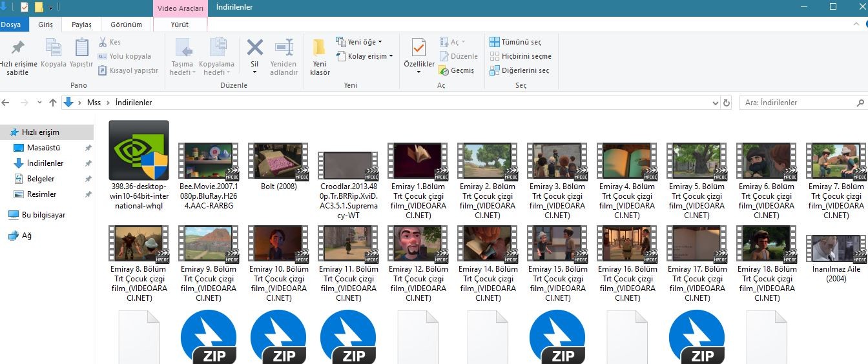Image resolution: width=868 pixels, height=364 pixels.
Task: Click Kısayol yapıştır in ribbon
Action: pos(128,70)
